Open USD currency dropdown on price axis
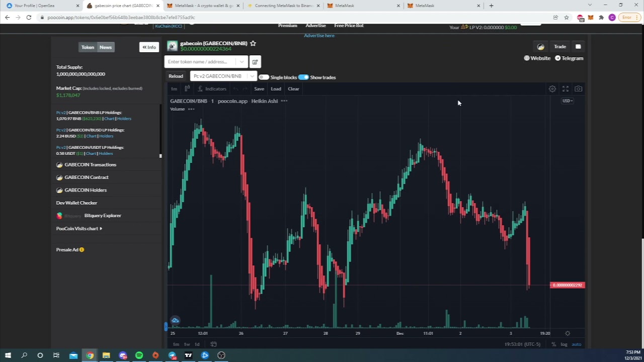The image size is (644, 362). tap(568, 101)
